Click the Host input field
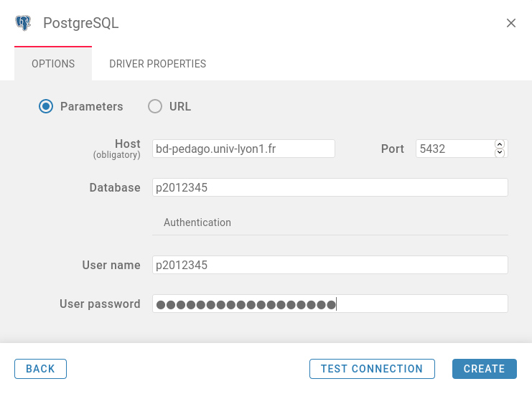This screenshot has width=532, height=394. click(243, 149)
